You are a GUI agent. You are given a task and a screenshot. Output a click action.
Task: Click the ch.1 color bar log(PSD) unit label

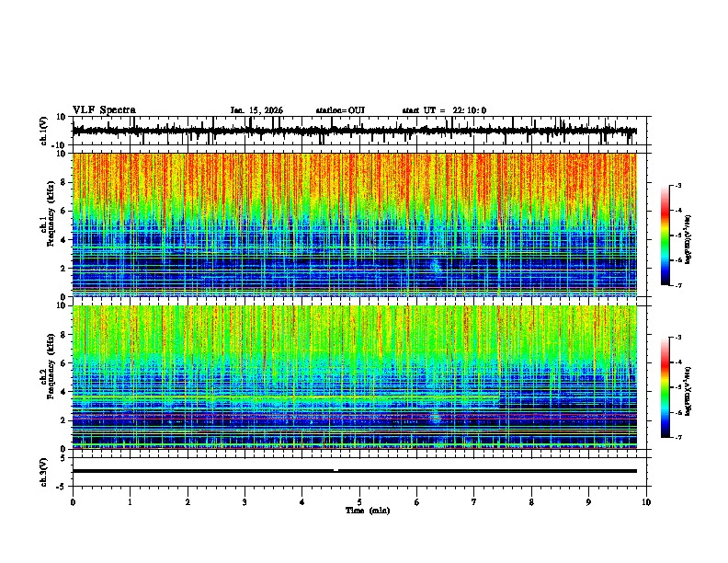[x=688, y=239]
